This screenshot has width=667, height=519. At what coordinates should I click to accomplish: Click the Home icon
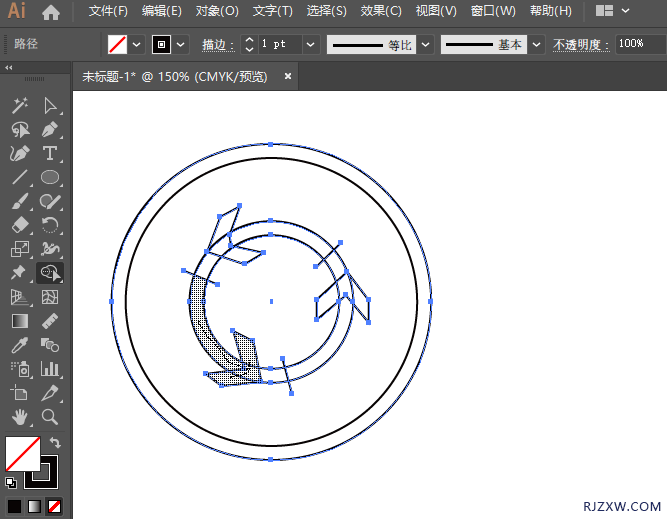51,12
